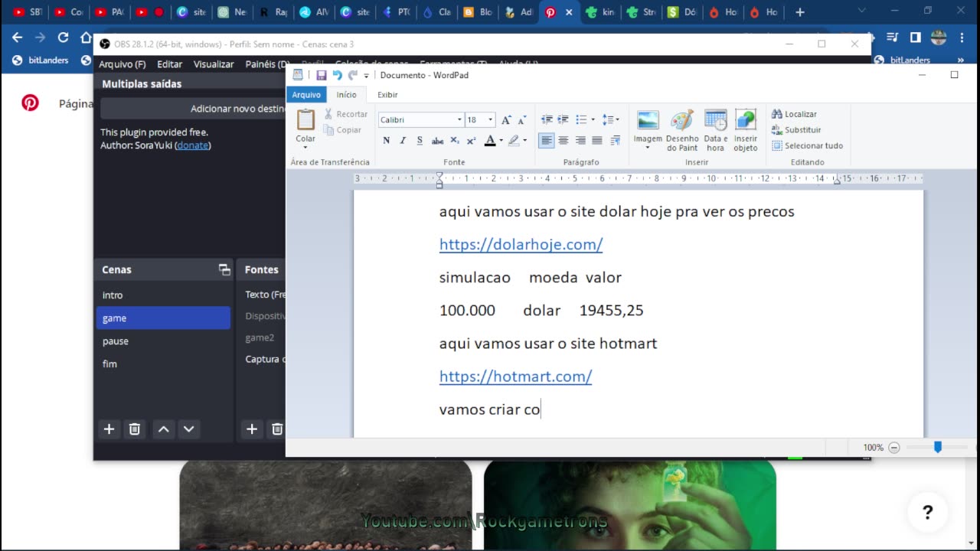Click the dolarhoje.com link in document
Screen dimensions: 980x551
click(x=521, y=244)
